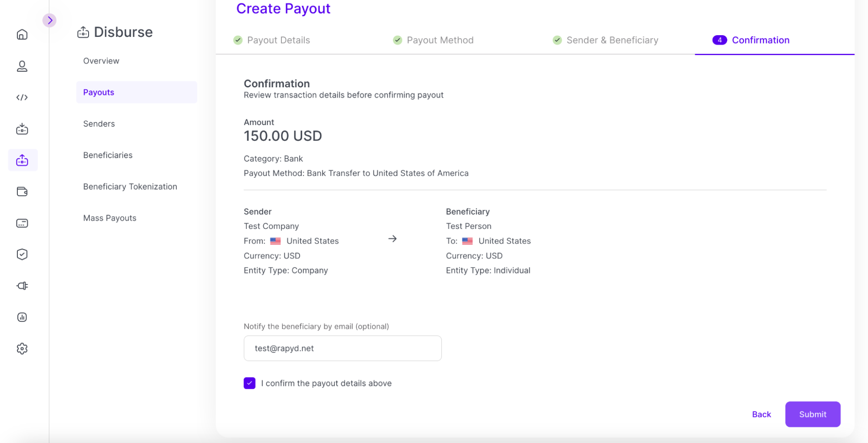This screenshot has width=868, height=443.
Task: Open the reports chart sidebar icon
Action: pyautogui.click(x=22, y=317)
